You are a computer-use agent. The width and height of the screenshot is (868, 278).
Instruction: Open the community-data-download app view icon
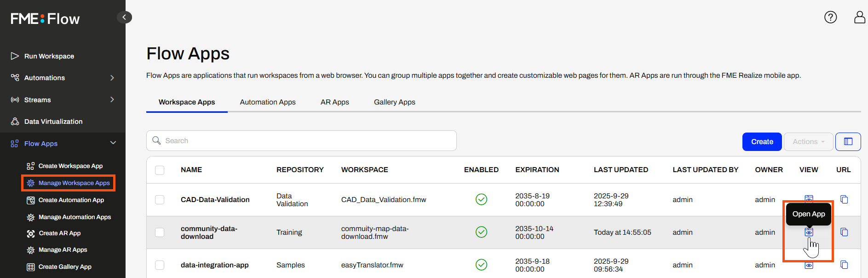(809, 232)
